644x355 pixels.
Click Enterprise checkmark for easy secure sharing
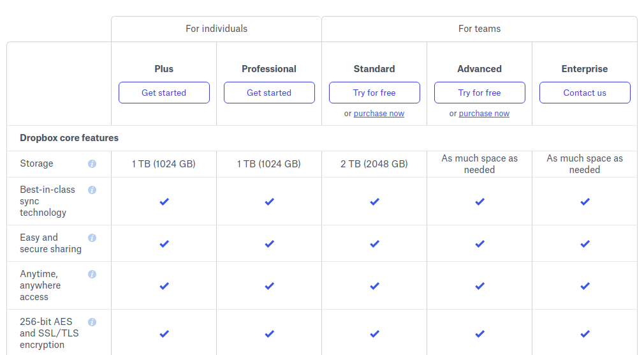[585, 244]
